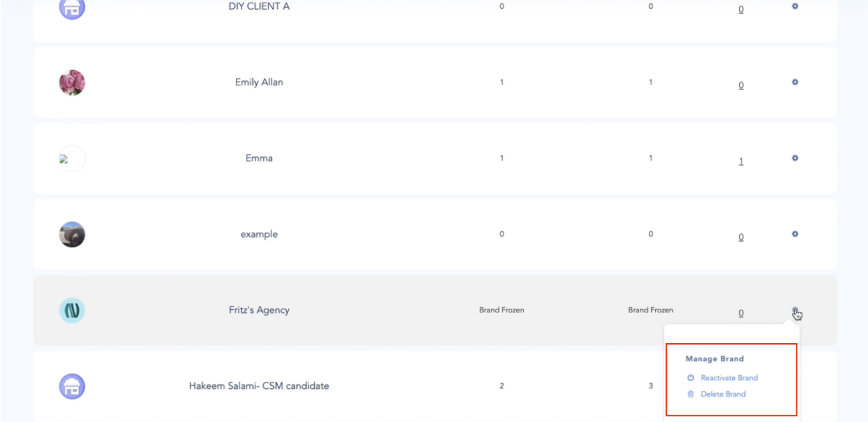Image resolution: width=868 pixels, height=422 pixels.
Task: Open gear settings for Emily Allan
Action: pyautogui.click(x=795, y=82)
